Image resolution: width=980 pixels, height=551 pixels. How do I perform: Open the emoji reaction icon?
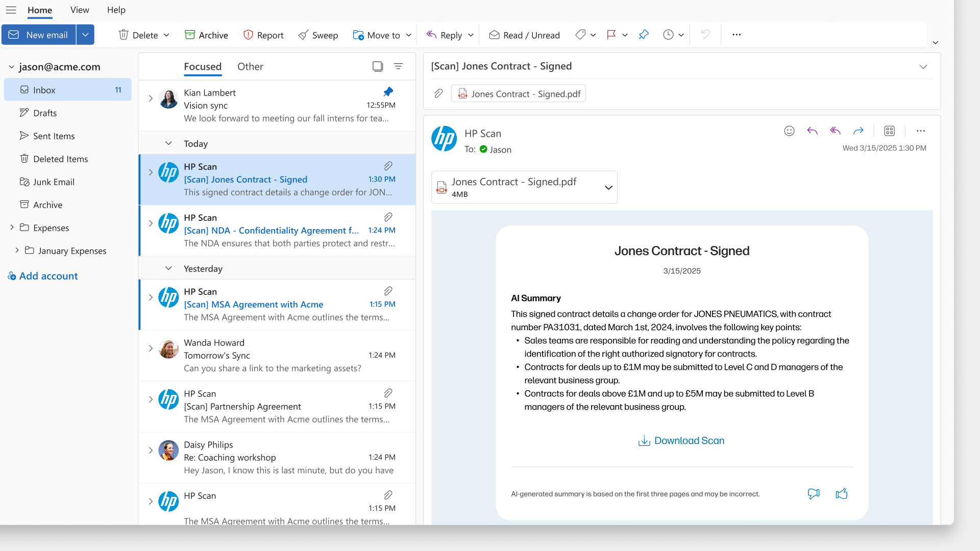(789, 131)
